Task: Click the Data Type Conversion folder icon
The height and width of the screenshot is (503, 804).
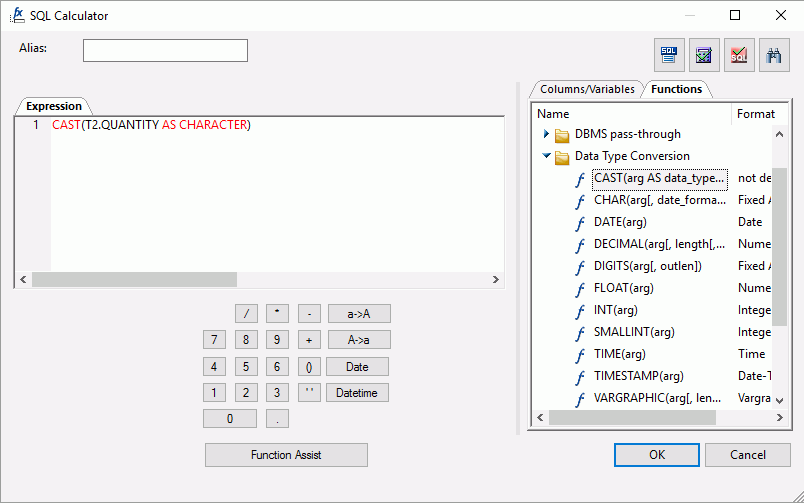Action: click(562, 157)
